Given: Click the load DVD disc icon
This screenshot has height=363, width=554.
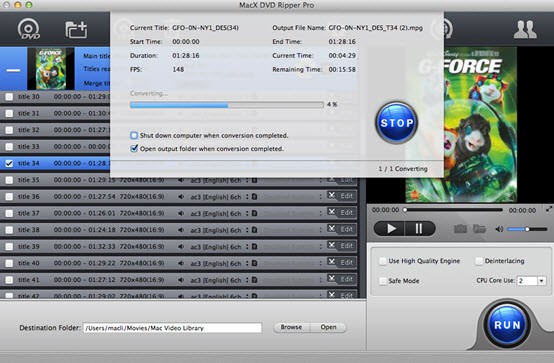Looking at the screenshot, I should click(x=29, y=29).
